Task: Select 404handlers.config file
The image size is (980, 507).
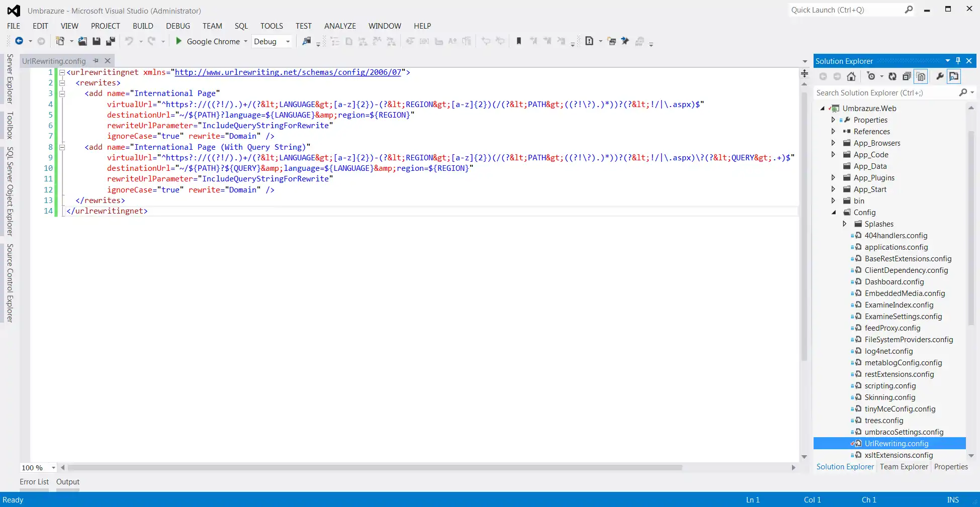Action: [896, 235]
